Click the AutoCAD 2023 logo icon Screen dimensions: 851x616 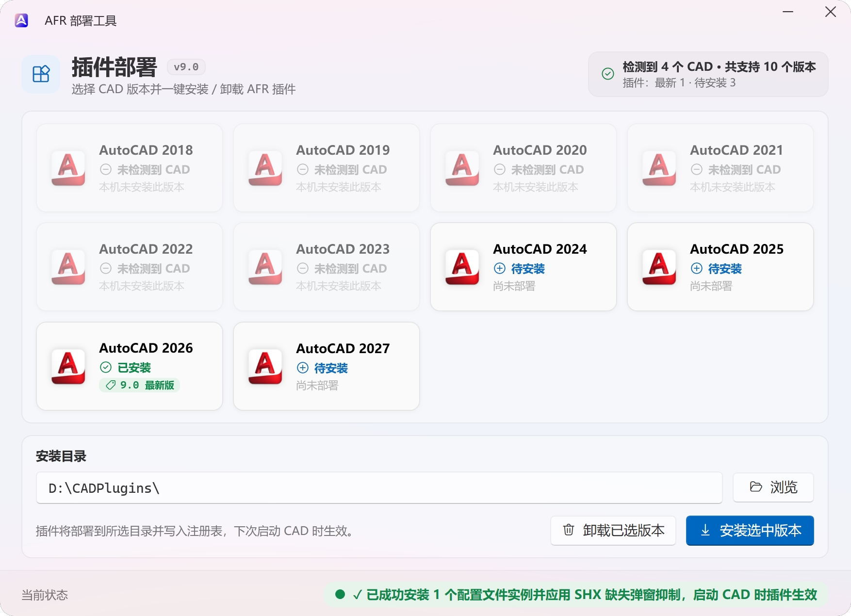point(265,267)
